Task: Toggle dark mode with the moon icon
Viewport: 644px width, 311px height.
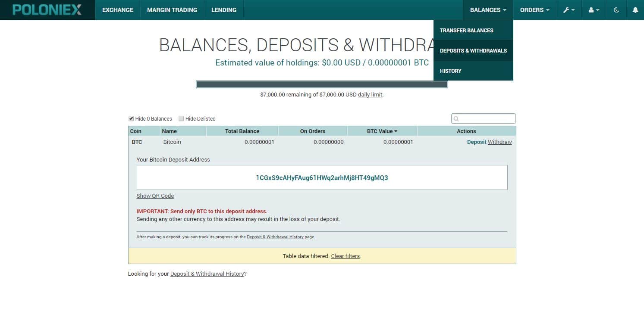Action: 616,9
